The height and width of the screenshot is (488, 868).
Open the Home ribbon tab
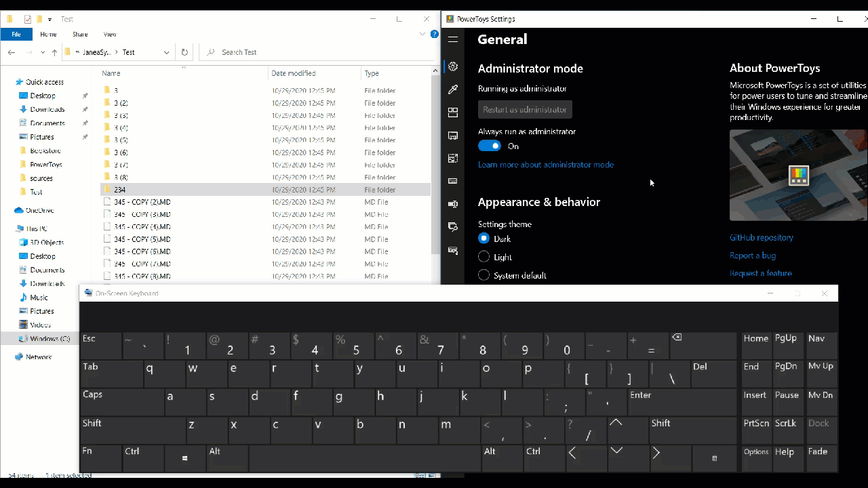tap(48, 34)
